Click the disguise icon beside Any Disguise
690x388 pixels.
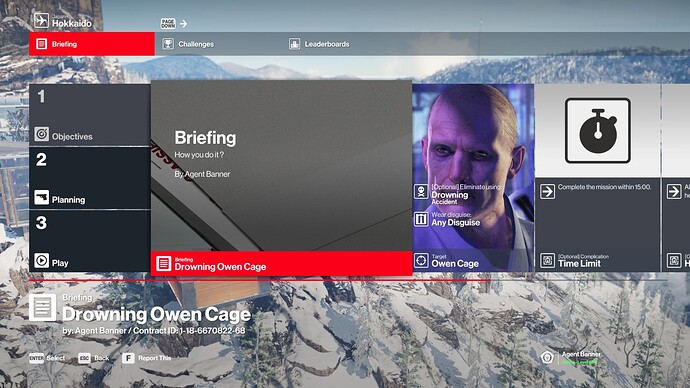coord(421,219)
